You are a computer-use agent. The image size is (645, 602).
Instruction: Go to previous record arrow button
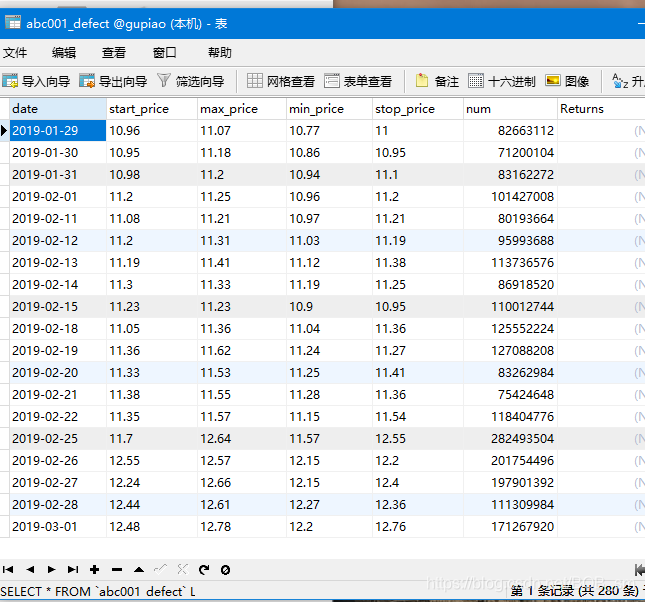point(30,569)
